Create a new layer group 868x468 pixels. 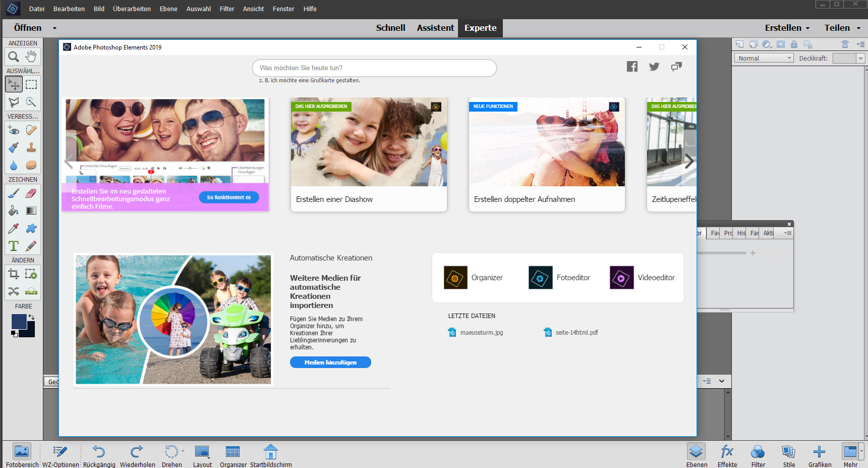753,44
